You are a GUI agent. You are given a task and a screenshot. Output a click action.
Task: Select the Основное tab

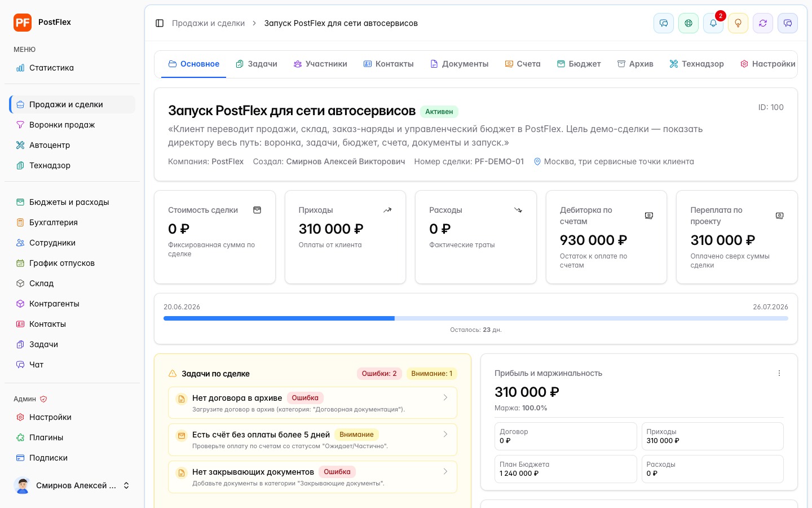(194, 64)
